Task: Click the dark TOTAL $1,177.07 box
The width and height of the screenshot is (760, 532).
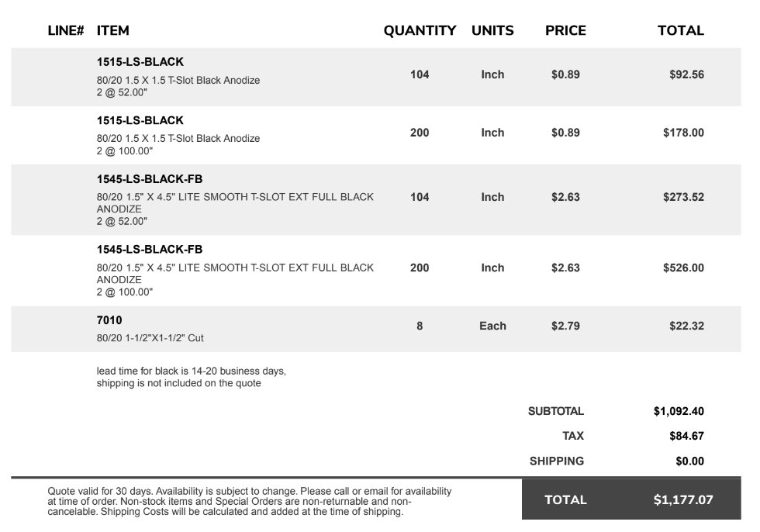Action: 631,499
